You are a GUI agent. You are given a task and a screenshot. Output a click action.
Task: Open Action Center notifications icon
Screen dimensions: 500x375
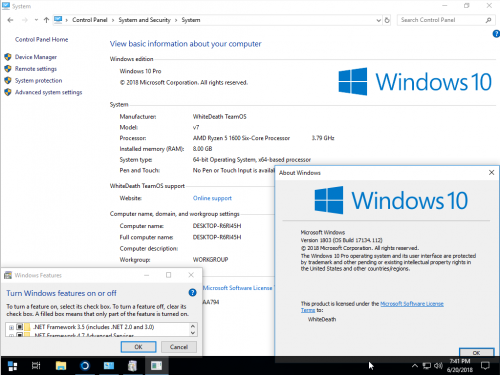485,366
